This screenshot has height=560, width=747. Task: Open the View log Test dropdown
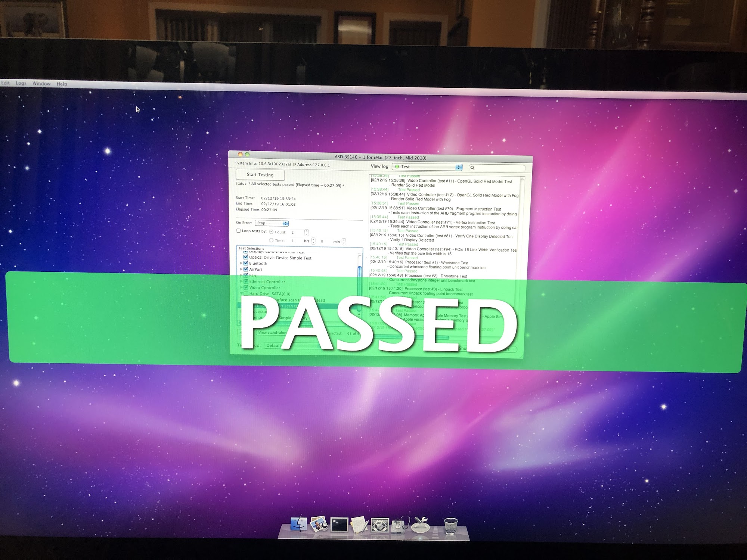coord(427,167)
